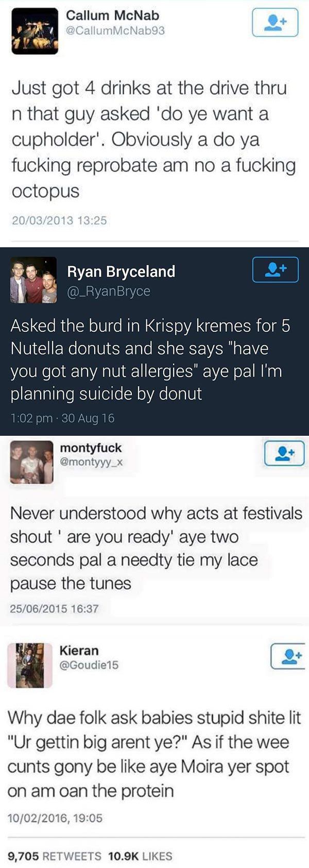This screenshot has height=868, width=309.
Task: Show the 10.9K Likes list
Action: click(x=140, y=856)
